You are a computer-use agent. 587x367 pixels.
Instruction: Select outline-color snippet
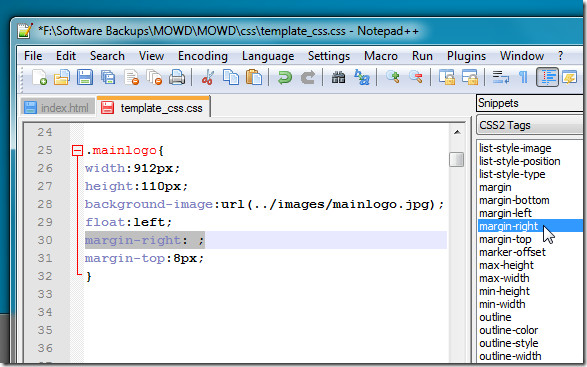[508, 330]
